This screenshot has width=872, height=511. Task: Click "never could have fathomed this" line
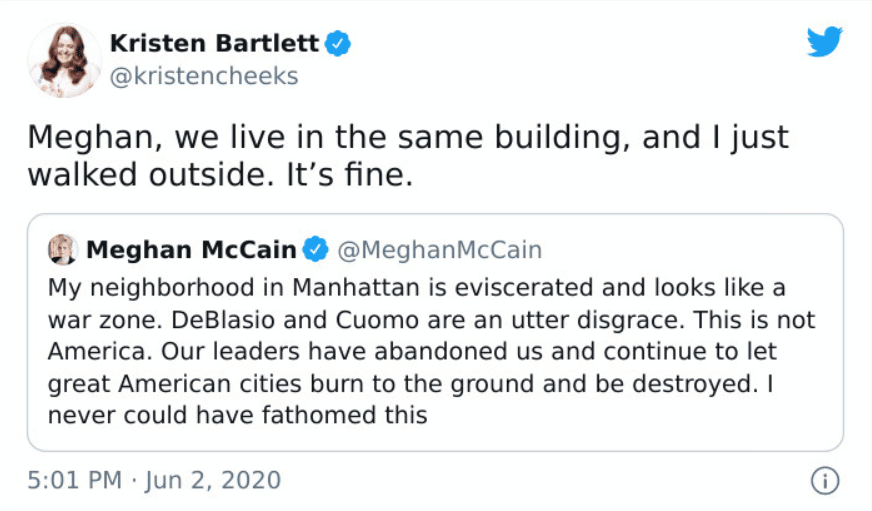click(x=238, y=414)
